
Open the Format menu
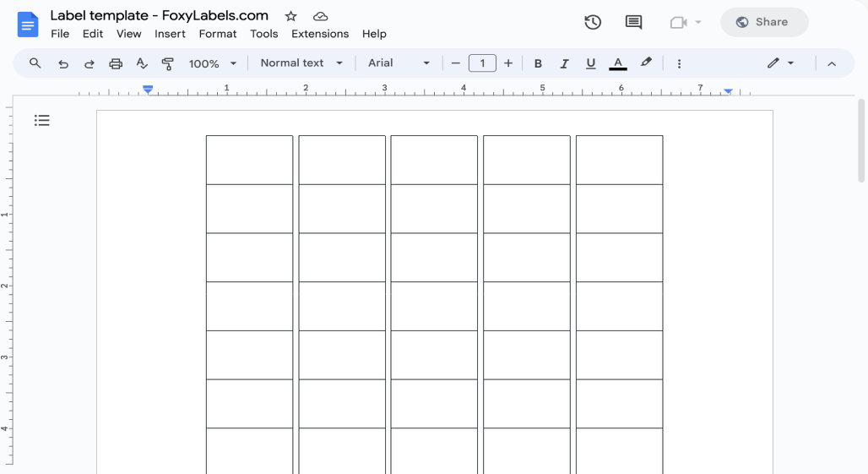218,34
